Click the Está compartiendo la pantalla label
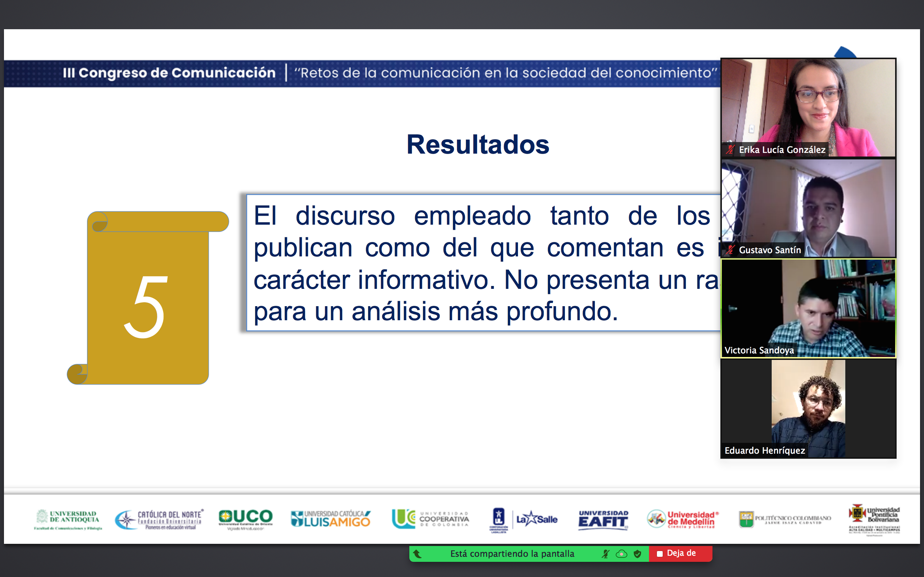Screen dimensions: 924x577 [512, 554]
